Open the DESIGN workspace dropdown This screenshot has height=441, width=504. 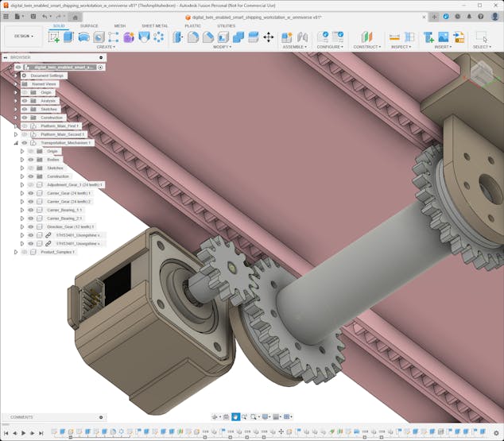tap(24, 36)
